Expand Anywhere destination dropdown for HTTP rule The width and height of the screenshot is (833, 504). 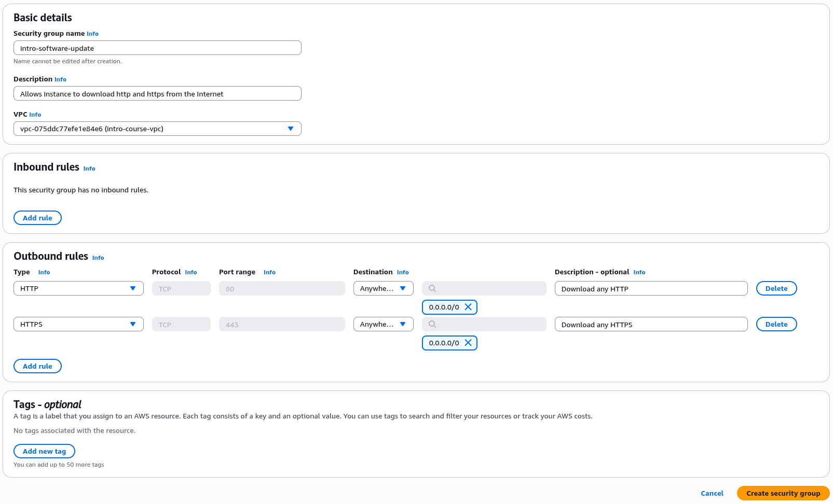click(x=383, y=288)
